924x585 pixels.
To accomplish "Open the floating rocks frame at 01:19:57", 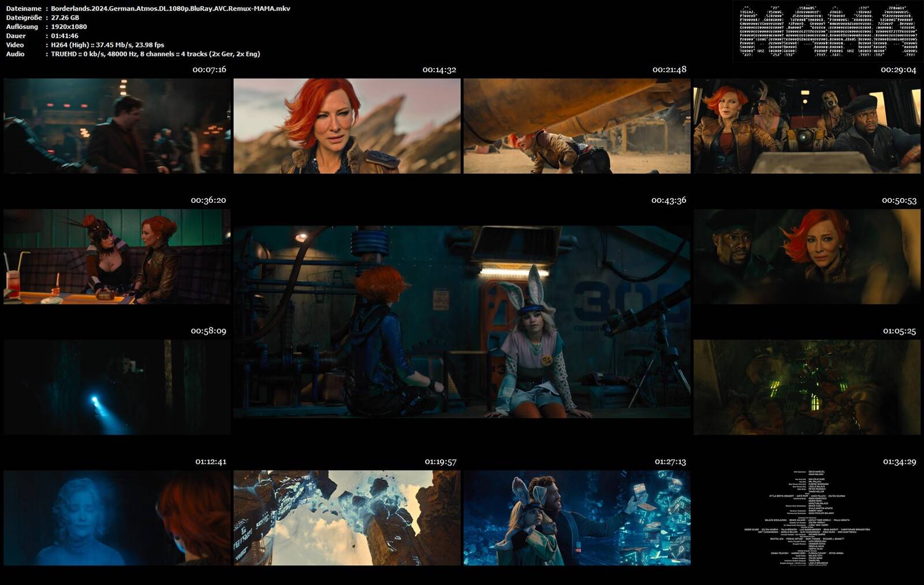I will point(347,518).
